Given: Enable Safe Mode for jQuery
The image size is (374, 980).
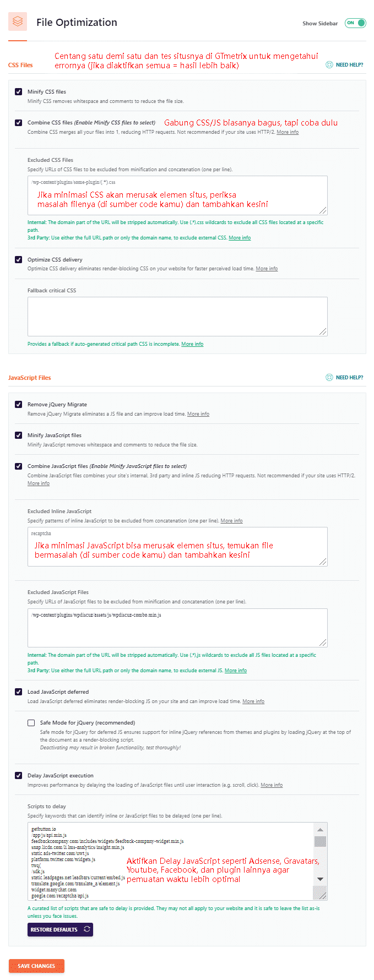Looking at the screenshot, I should [x=31, y=723].
